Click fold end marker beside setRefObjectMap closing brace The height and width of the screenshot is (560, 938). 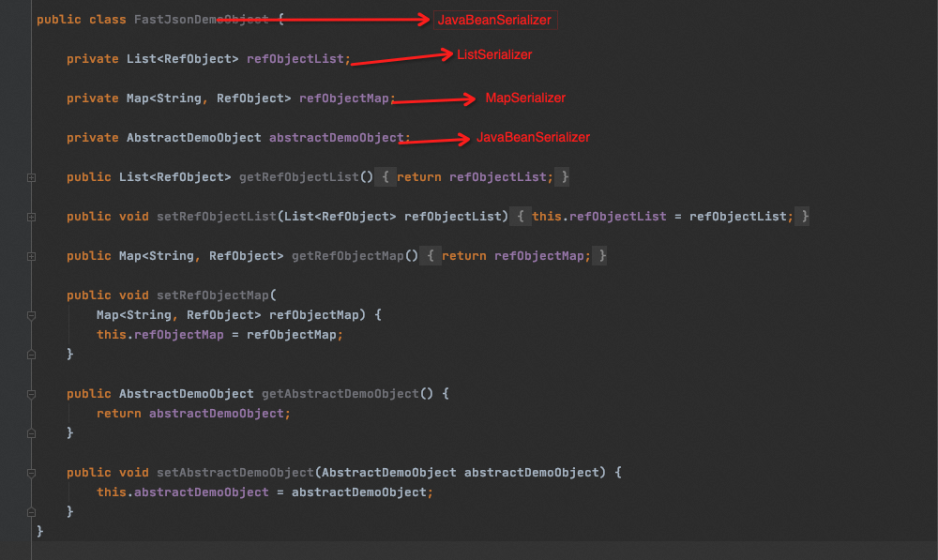click(x=31, y=355)
